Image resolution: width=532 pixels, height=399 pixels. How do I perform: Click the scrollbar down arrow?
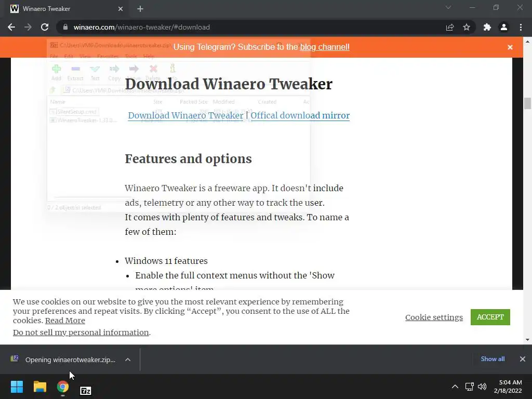point(527,340)
